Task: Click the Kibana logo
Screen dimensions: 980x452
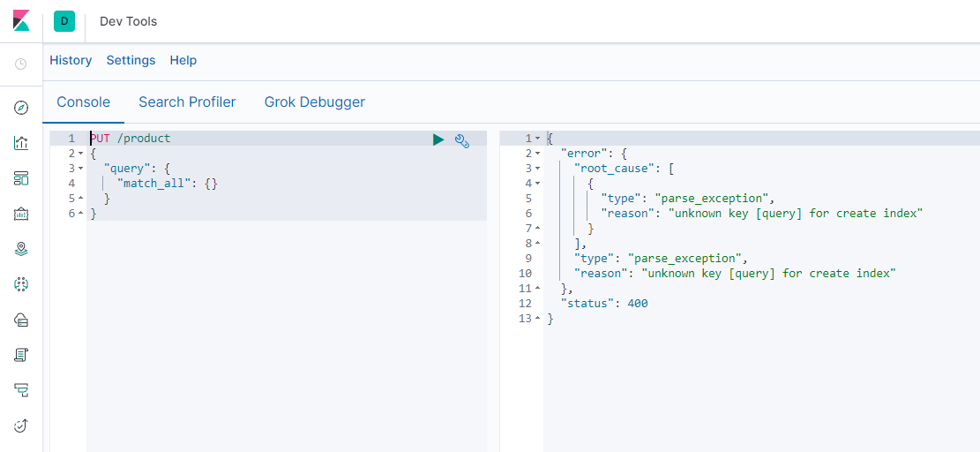Action: (x=21, y=20)
